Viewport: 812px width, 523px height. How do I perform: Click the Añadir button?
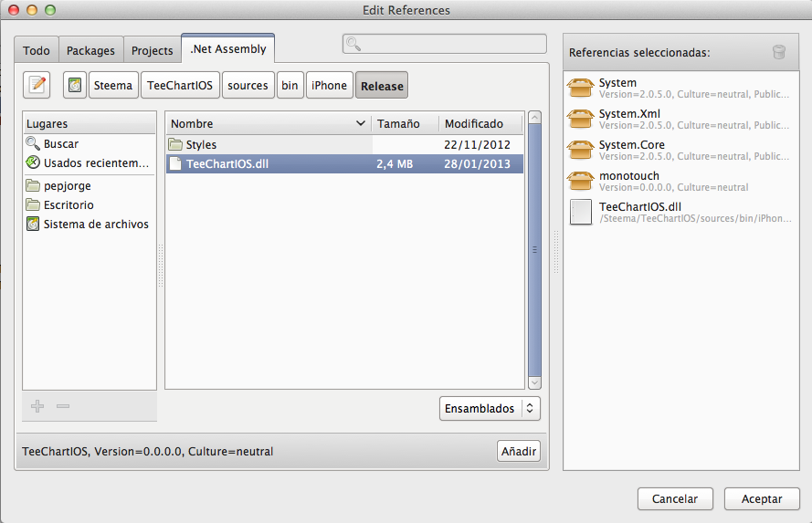pyautogui.click(x=519, y=451)
